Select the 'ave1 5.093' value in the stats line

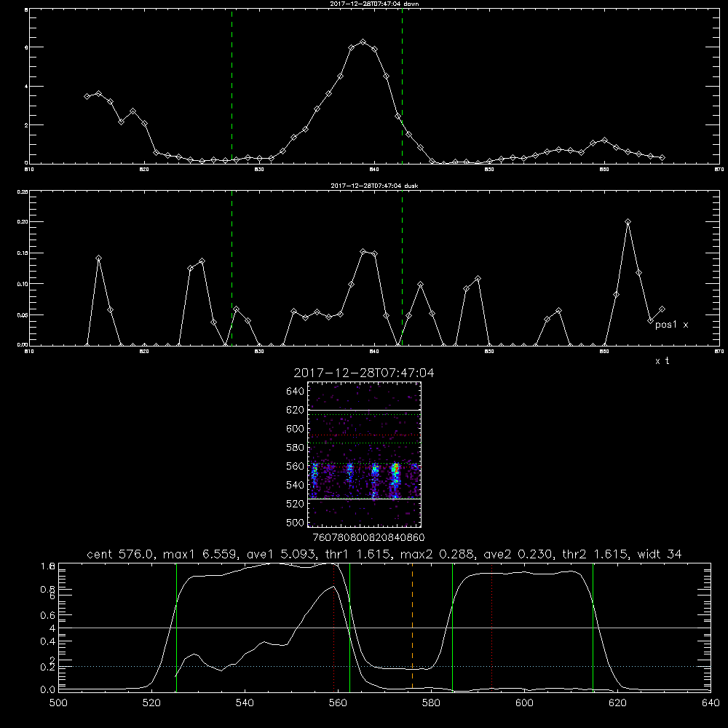pyautogui.click(x=280, y=554)
